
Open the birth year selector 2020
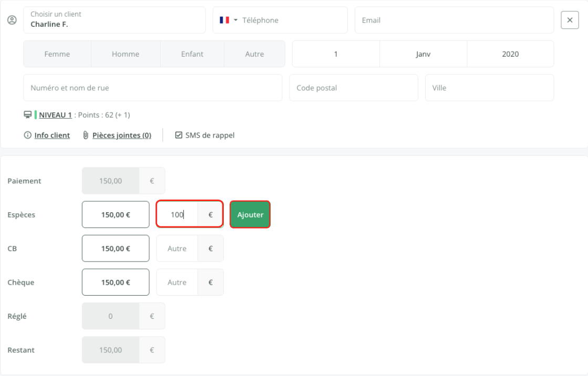[510, 54]
